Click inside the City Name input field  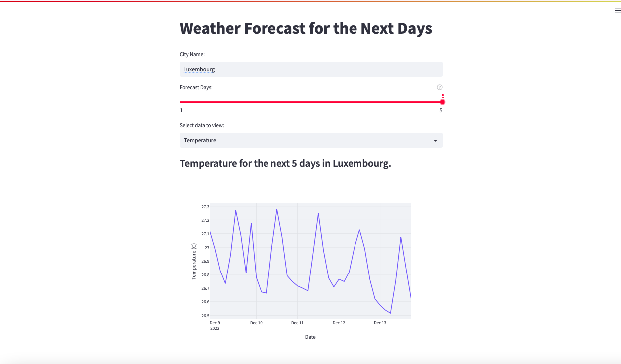point(311,69)
